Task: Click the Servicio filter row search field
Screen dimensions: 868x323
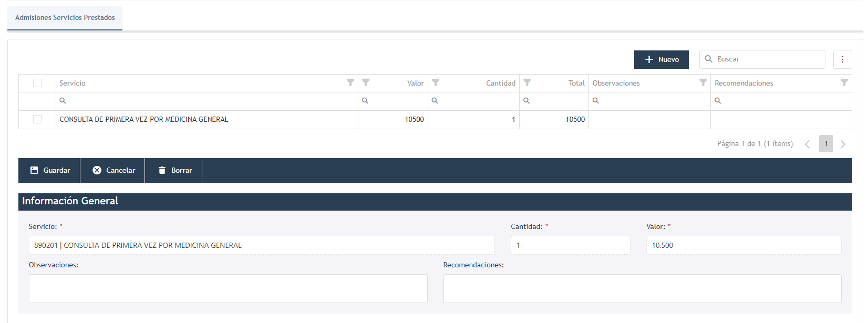Action: [207, 101]
